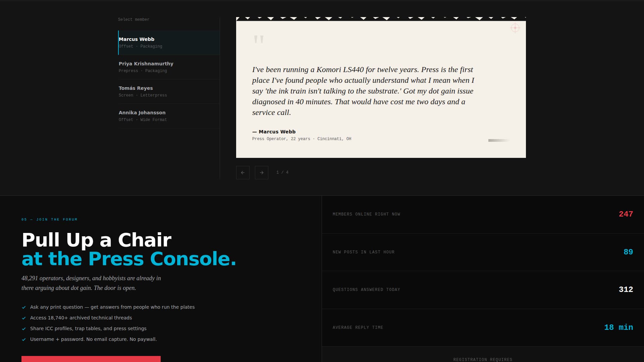
Task: Go to the previous testimonial with the left arrow
Action: [x=243, y=173]
